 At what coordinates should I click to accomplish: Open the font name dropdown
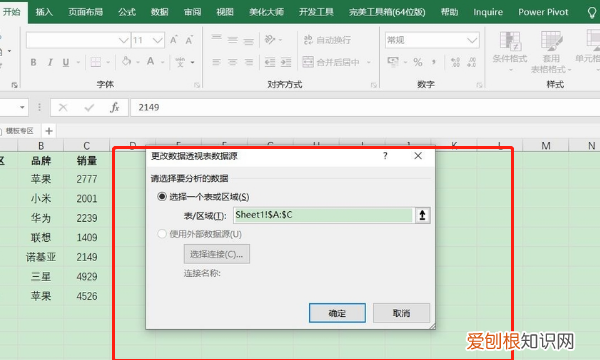click(124, 40)
